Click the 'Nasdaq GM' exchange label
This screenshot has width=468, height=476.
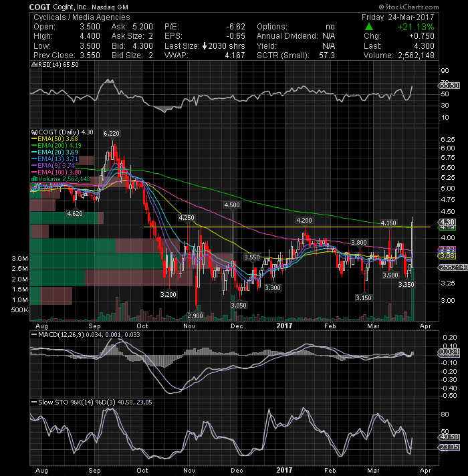pyautogui.click(x=110, y=7)
